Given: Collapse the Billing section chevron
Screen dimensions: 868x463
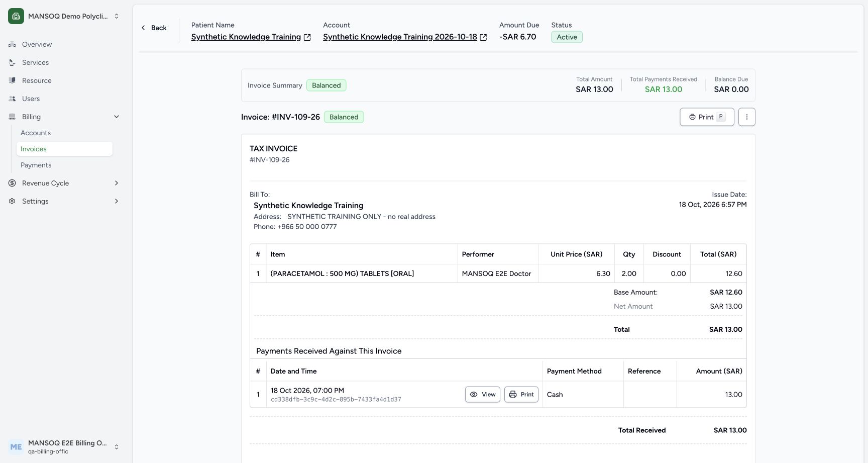Looking at the screenshot, I should (117, 117).
